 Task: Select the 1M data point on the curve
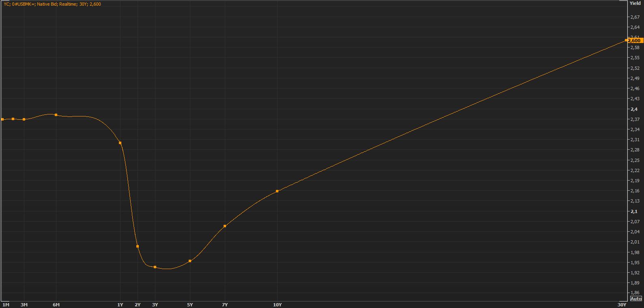coord(2,119)
